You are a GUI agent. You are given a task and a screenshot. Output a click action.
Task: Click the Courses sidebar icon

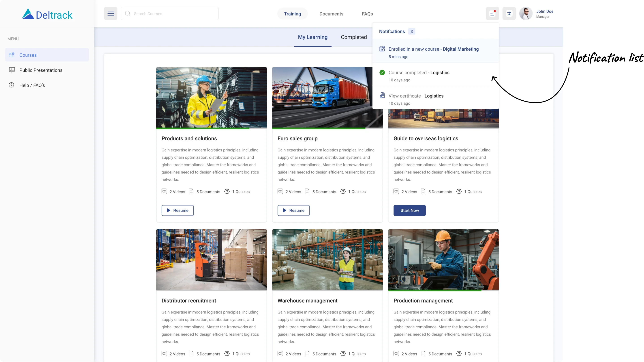[11, 55]
